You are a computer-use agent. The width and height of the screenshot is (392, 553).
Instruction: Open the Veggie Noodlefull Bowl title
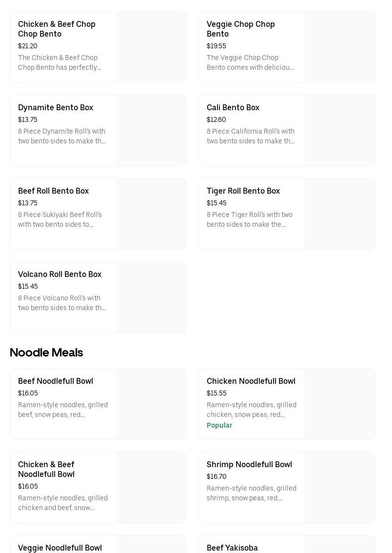59,548
